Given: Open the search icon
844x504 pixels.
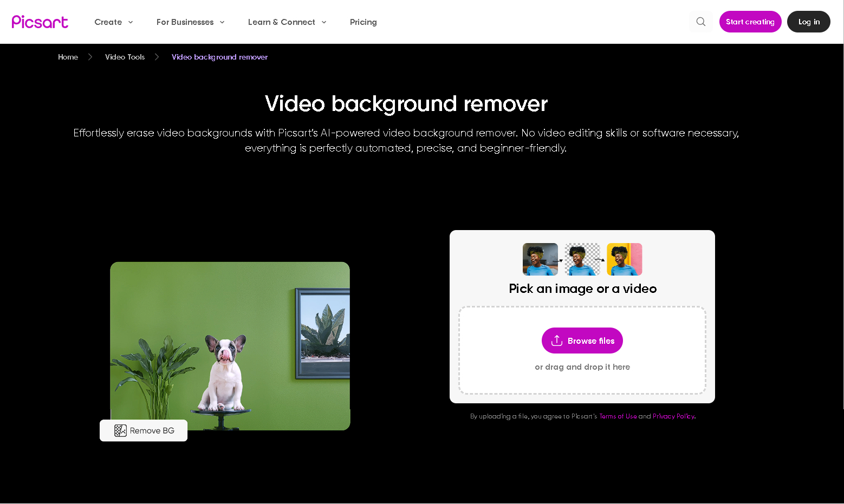Looking at the screenshot, I should tap(700, 22).
